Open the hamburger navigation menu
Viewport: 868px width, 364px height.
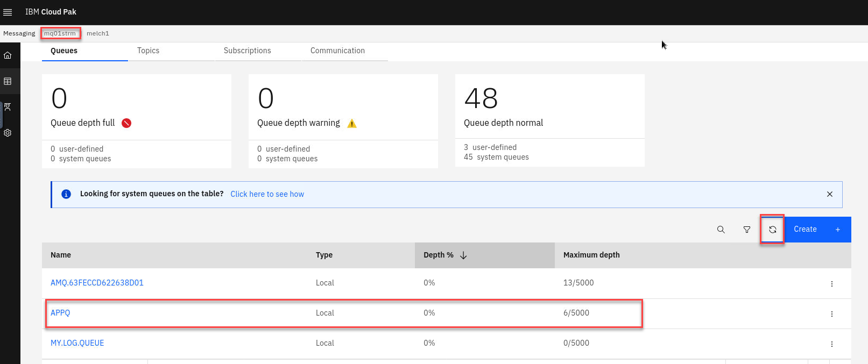tap(8, 12)
